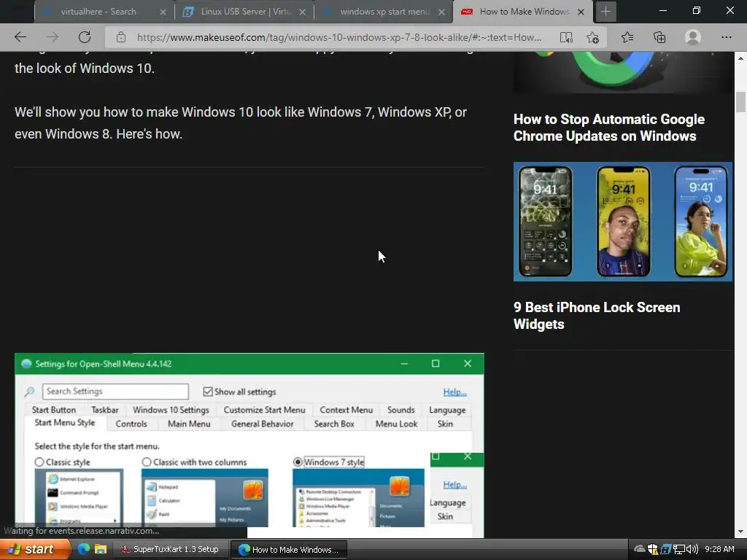This screenshot has height=560, width=747.
Task: Open the Customize Start Menu tab
Action: pos(264,410)
